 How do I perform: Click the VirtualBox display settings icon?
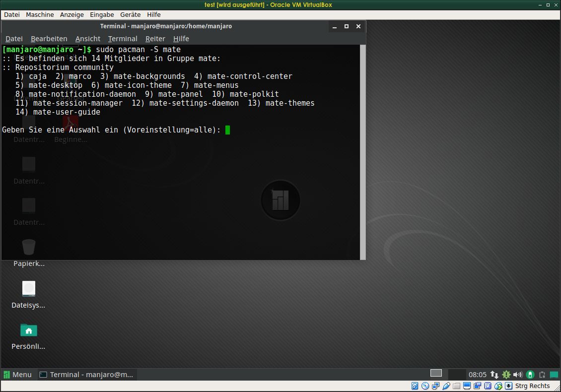pos(467,386)
